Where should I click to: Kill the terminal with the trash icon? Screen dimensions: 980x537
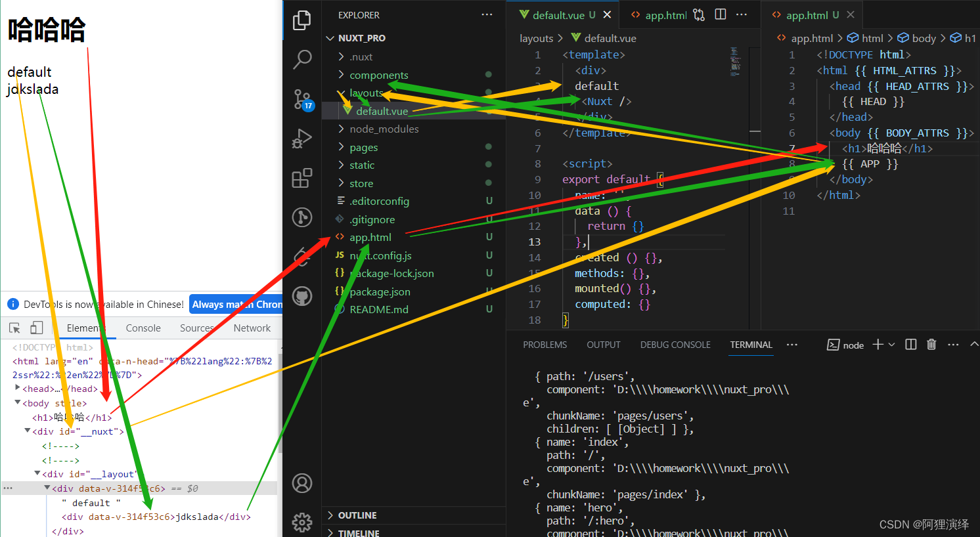(x=931, y=345)
